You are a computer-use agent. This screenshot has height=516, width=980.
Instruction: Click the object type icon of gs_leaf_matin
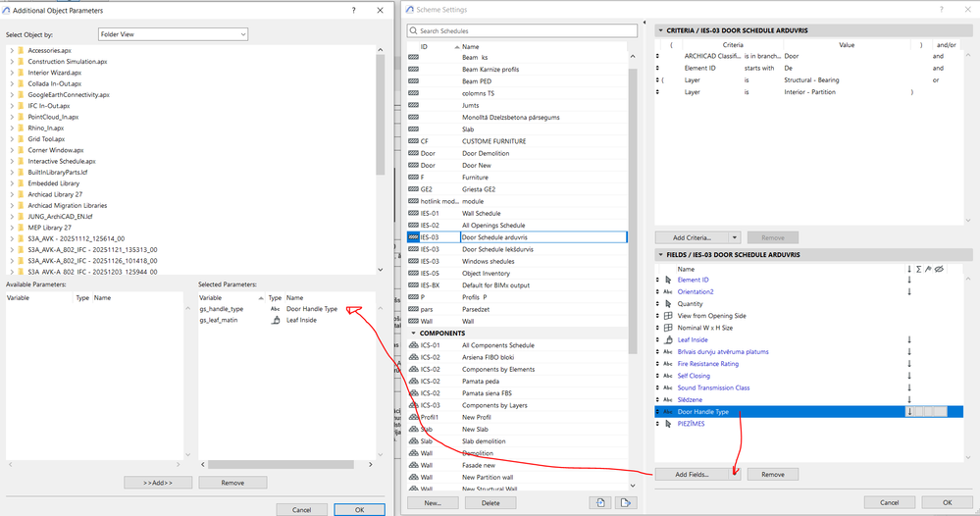tap(276, 320)
